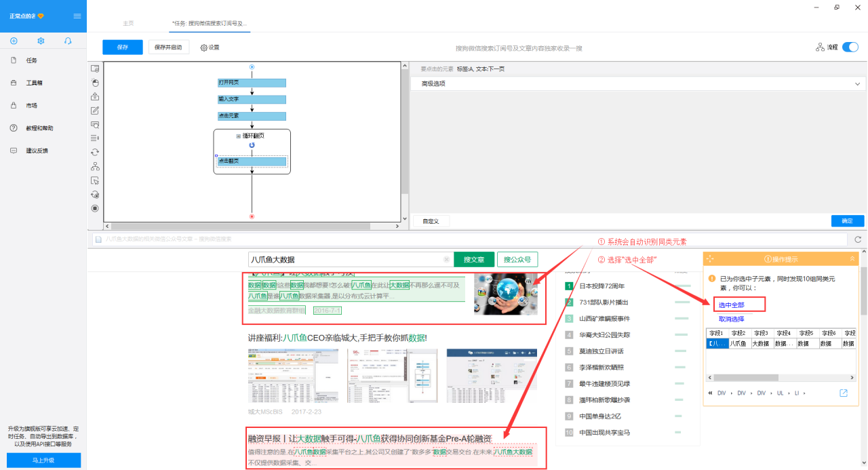Viewport: 868px width, 470px height.
Task: Click the browser address bar
Action: click(x=469, y=239)
